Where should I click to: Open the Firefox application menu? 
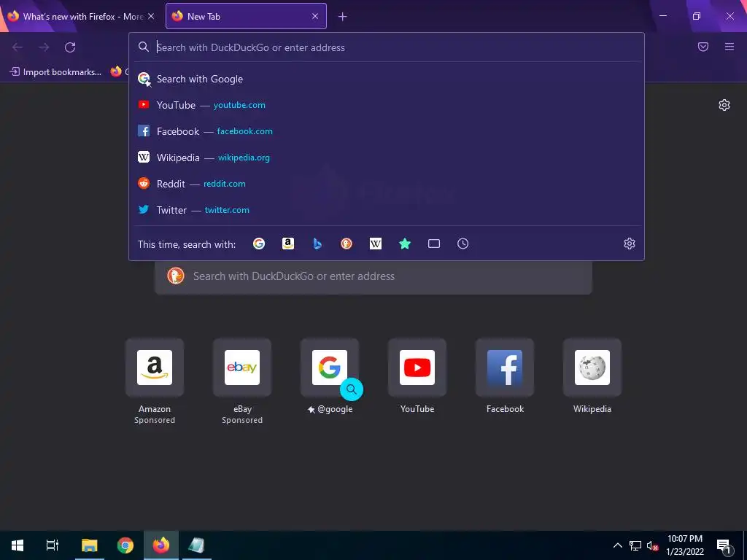(729, 47)
